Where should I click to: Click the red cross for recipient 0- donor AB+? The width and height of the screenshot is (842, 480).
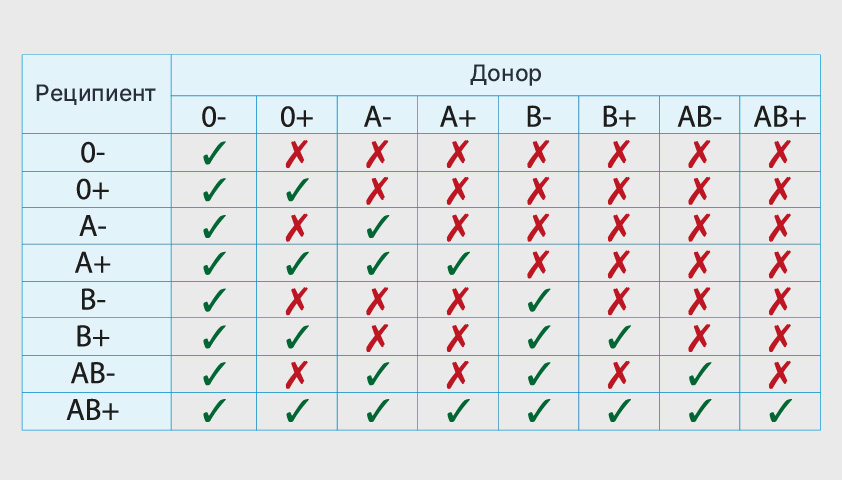[x=779, y=153]
